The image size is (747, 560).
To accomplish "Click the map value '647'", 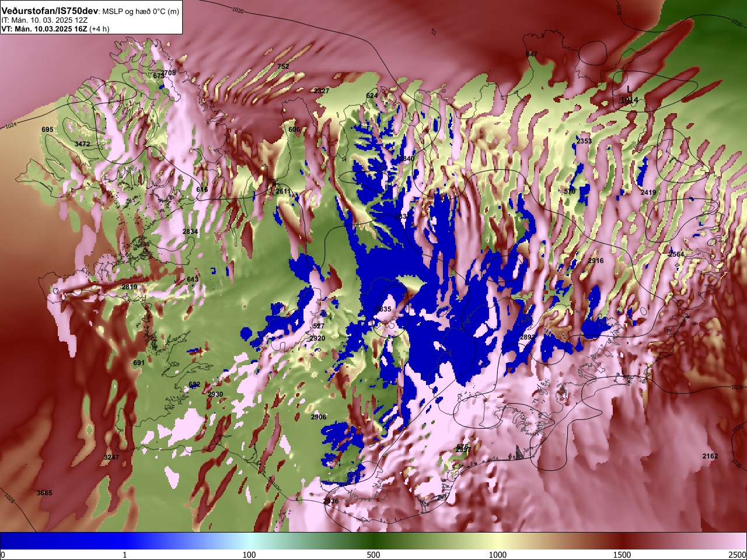I will click(532, 54).
